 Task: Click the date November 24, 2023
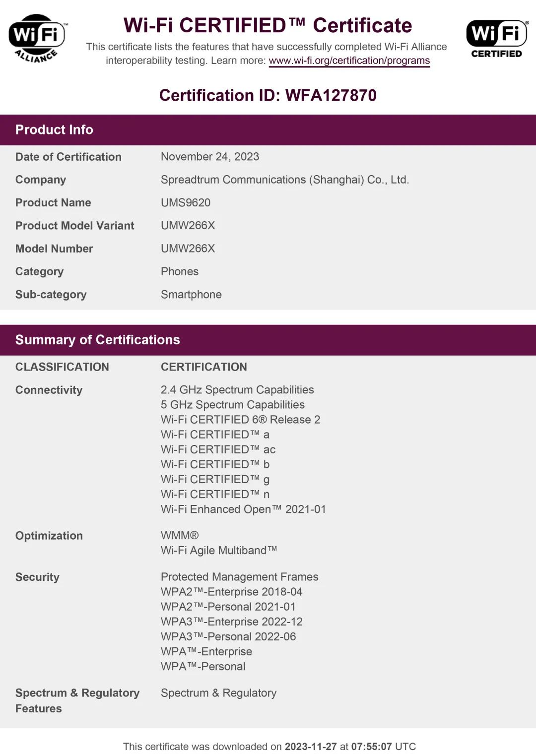click(210, 157)
